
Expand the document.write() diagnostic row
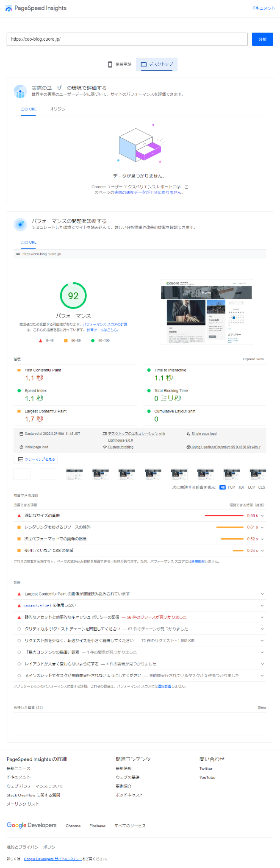tap(263, 606)
